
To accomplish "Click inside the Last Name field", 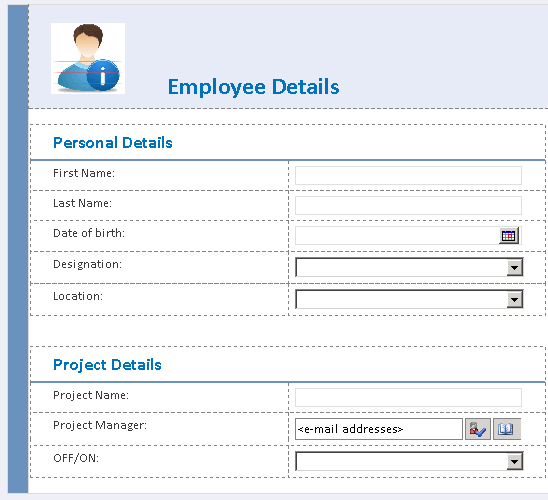I will 408,205.
